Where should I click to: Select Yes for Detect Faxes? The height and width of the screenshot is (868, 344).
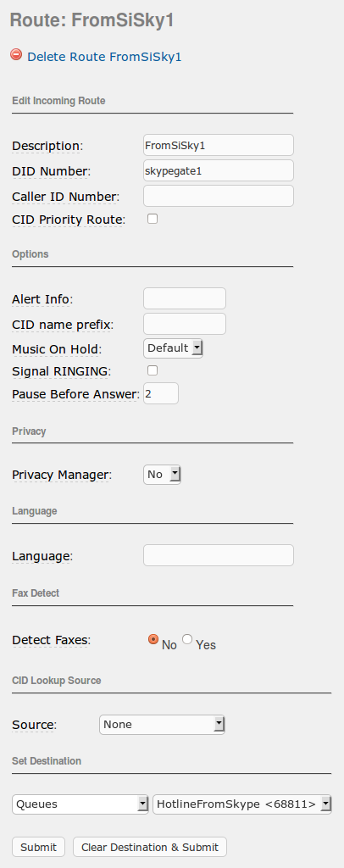(x=187, y=639)
